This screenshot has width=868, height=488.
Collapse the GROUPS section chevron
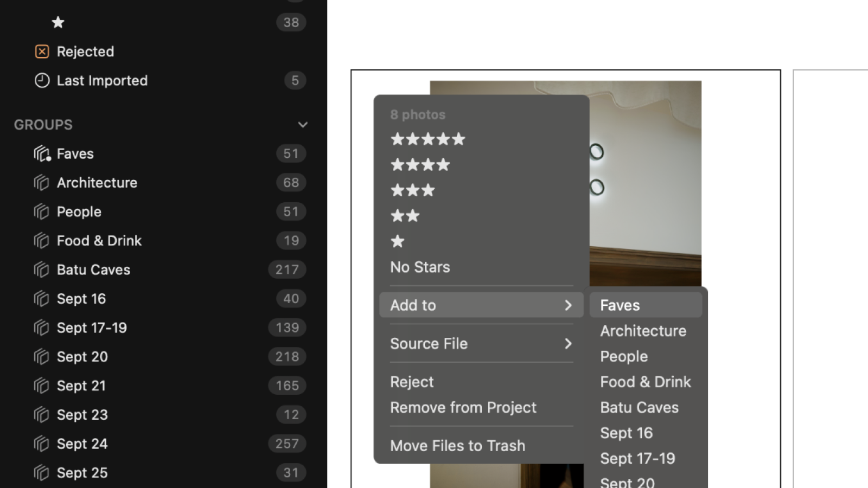303,125
